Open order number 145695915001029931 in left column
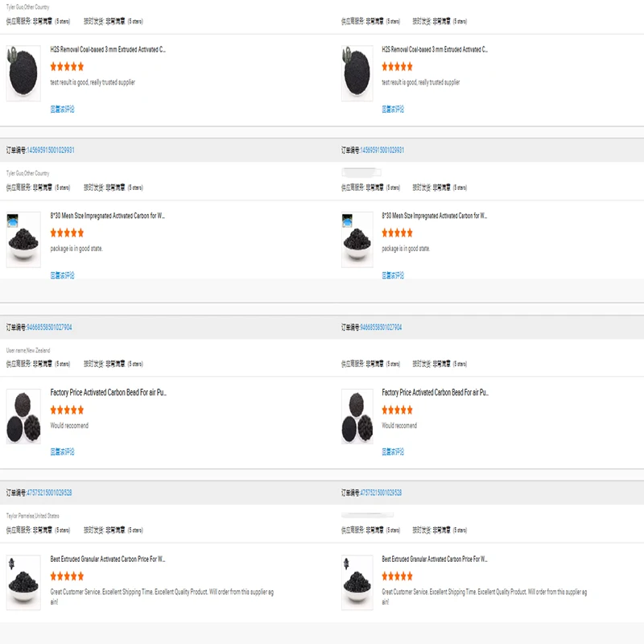This screenshot has width=644, height=644. [51, 151]
